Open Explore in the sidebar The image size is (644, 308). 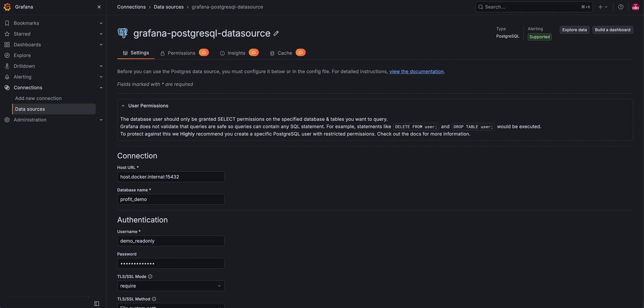point(22,55)
